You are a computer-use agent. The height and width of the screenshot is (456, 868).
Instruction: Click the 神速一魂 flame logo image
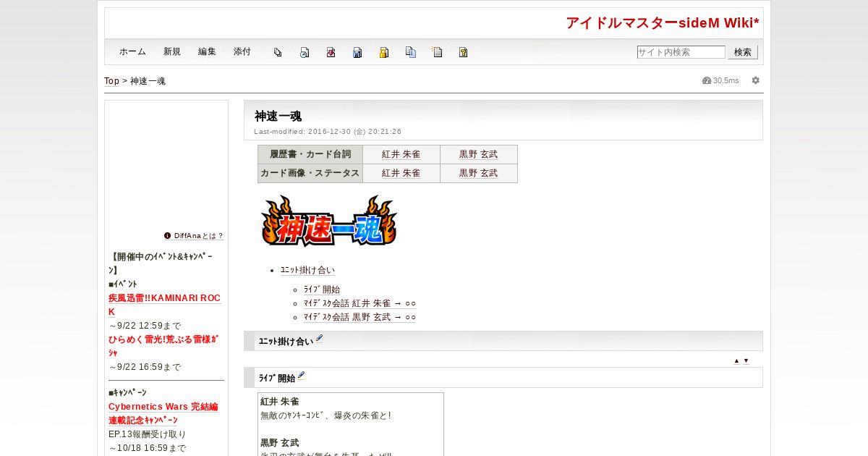pyautogui.click(x=329, y=221)
